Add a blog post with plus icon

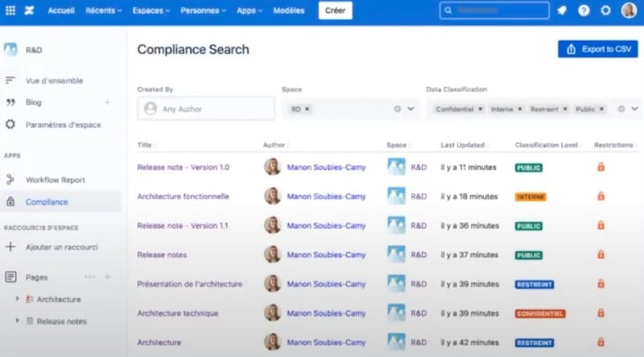coord(107,102)
